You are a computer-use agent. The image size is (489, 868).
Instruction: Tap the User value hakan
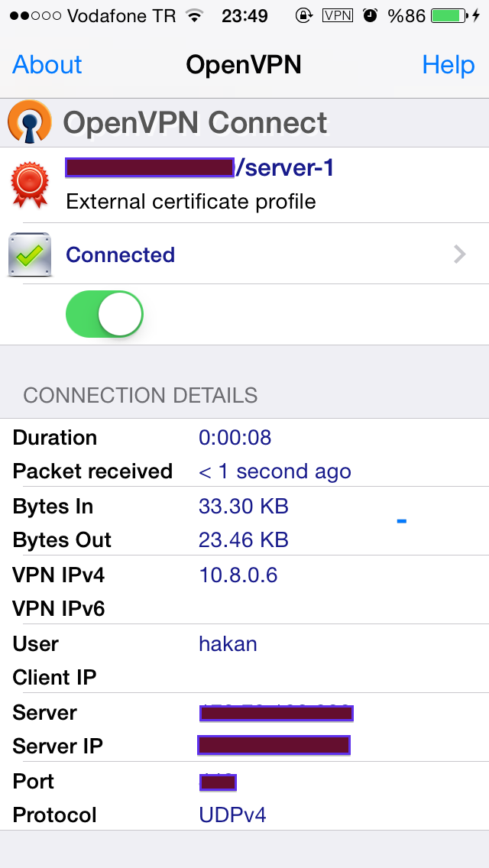[228, 644]
